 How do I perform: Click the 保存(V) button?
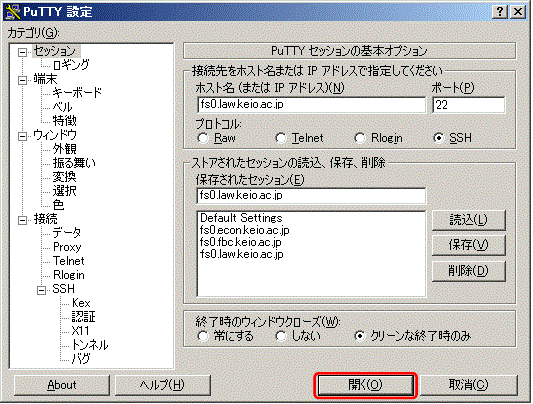click(468, 245)
